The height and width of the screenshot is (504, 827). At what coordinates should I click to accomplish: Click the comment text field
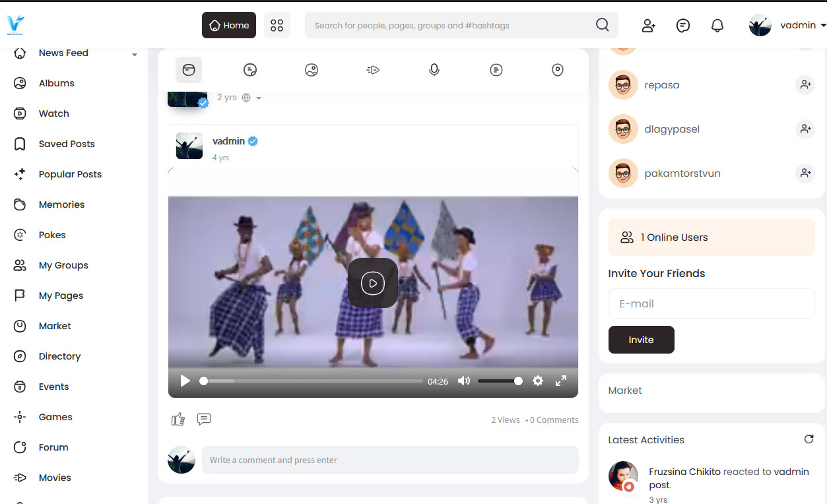pos(390,460)
